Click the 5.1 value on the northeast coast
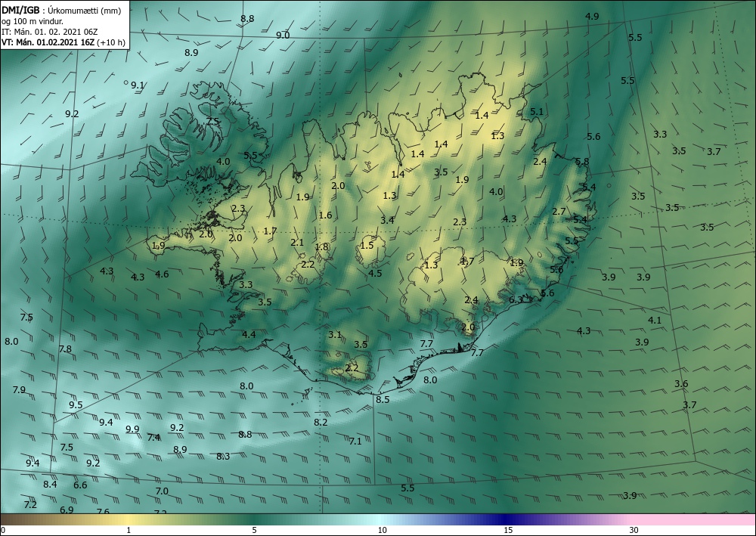756x536 pixels. [x=537, y=112]
